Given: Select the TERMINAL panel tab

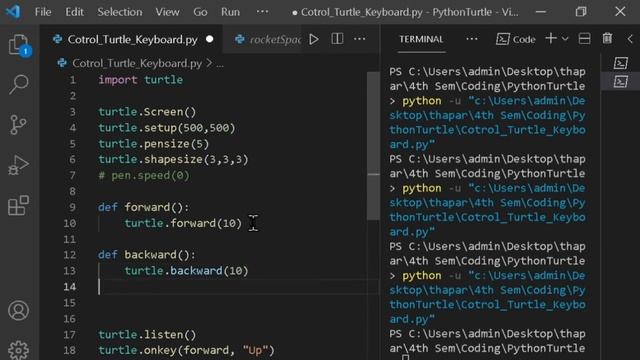Looking at the screenshot, I should point(421,39).
